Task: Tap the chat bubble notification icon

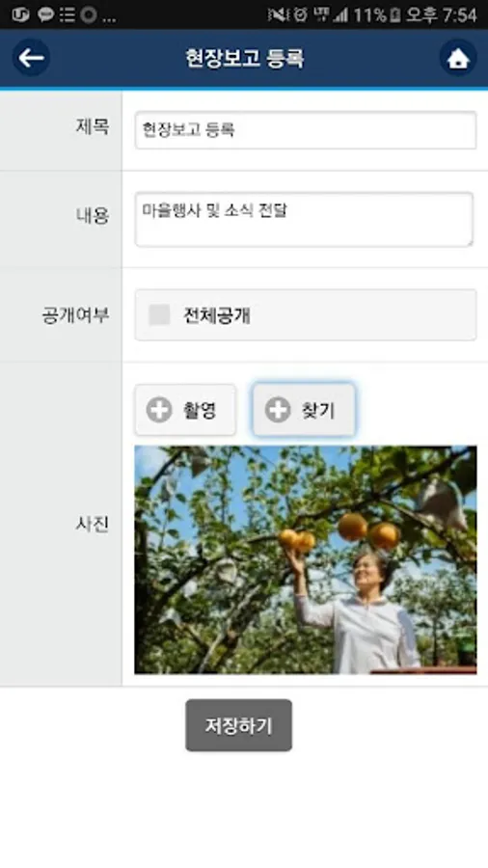Action: tap(45, 14)
